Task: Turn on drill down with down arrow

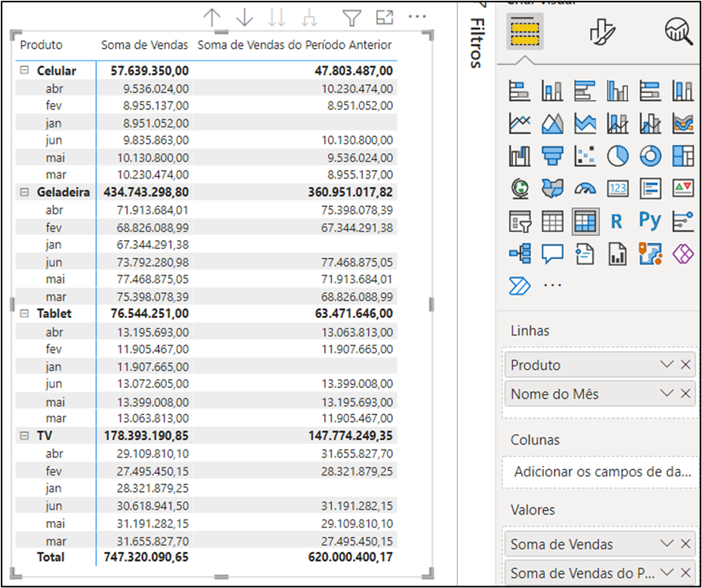Action: (244, 18)
